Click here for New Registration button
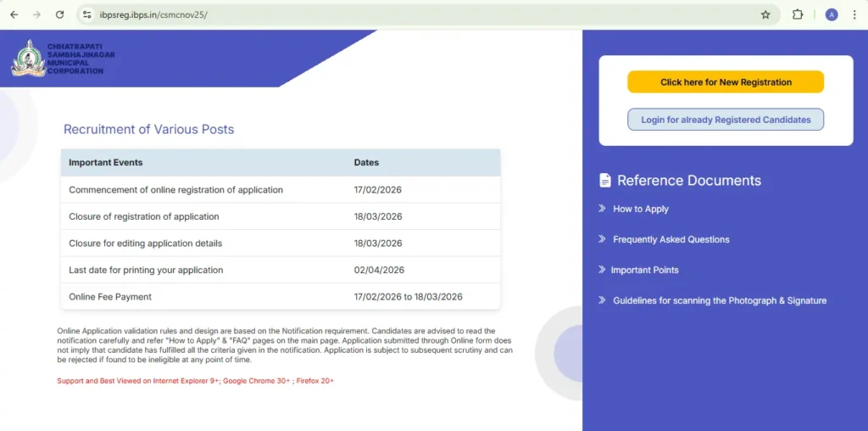868x431 pixels. (726, 82)
